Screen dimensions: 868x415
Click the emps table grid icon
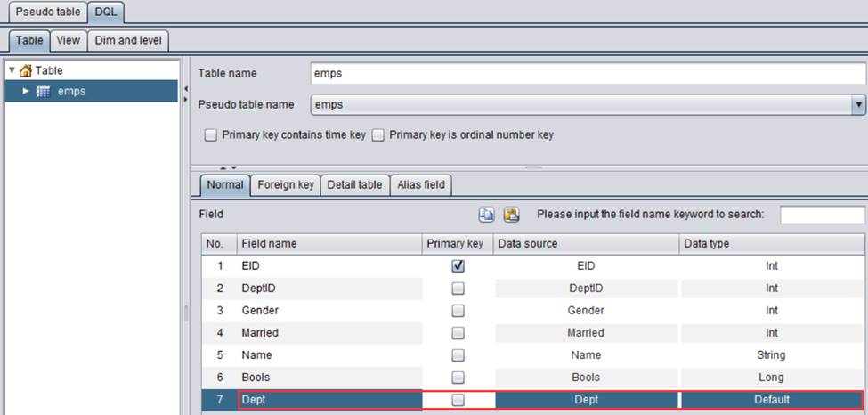tap(43, 91)
